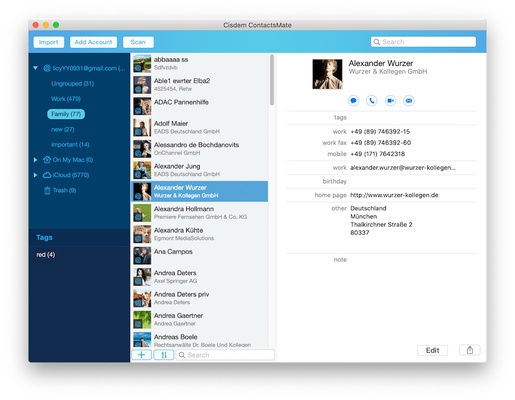Image resolution: width=515 pixels, height=400 pixels.
Task: Select contact Andrea Gaertner
Action: (x=199, y=319)
